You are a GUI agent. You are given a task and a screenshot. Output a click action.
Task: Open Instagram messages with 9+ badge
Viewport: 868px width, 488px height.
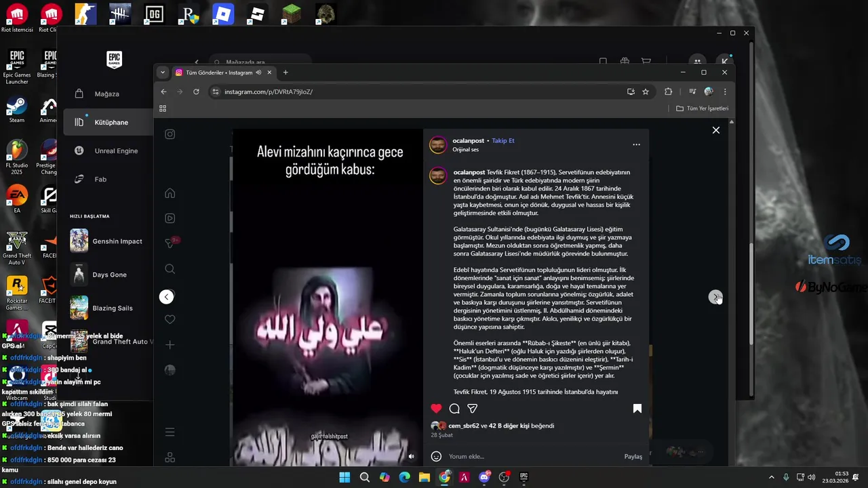click(x=171, y=243)
